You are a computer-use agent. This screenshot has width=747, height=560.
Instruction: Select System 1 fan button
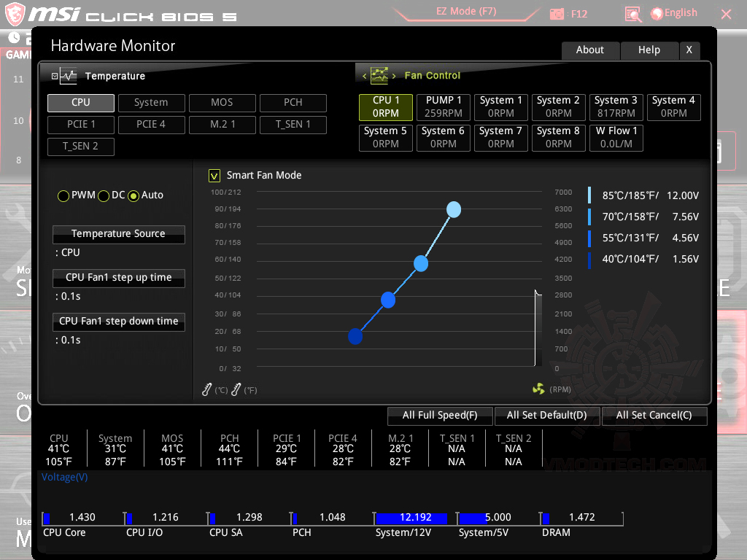[501, 107]
